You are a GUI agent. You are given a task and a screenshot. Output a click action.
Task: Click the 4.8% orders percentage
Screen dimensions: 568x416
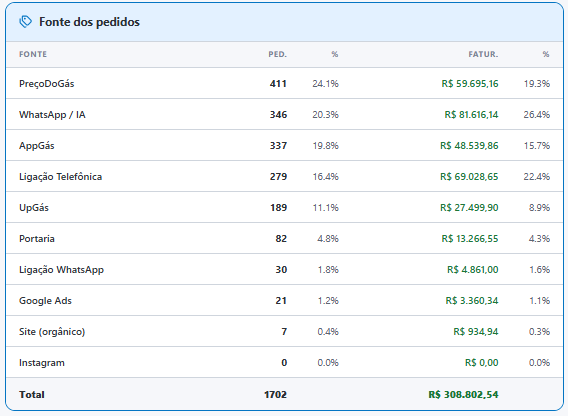point(328,239)
